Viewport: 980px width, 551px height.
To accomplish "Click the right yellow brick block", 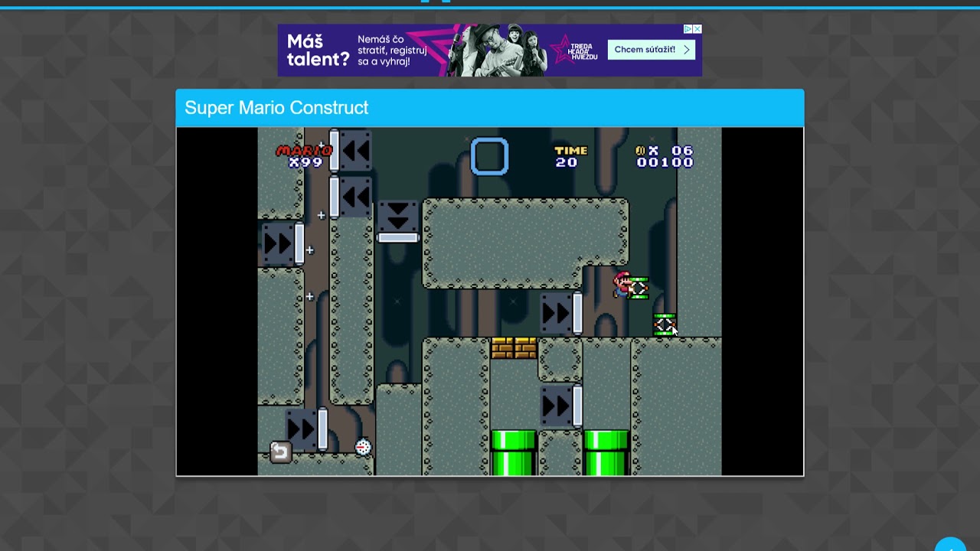I will [525, 348].
